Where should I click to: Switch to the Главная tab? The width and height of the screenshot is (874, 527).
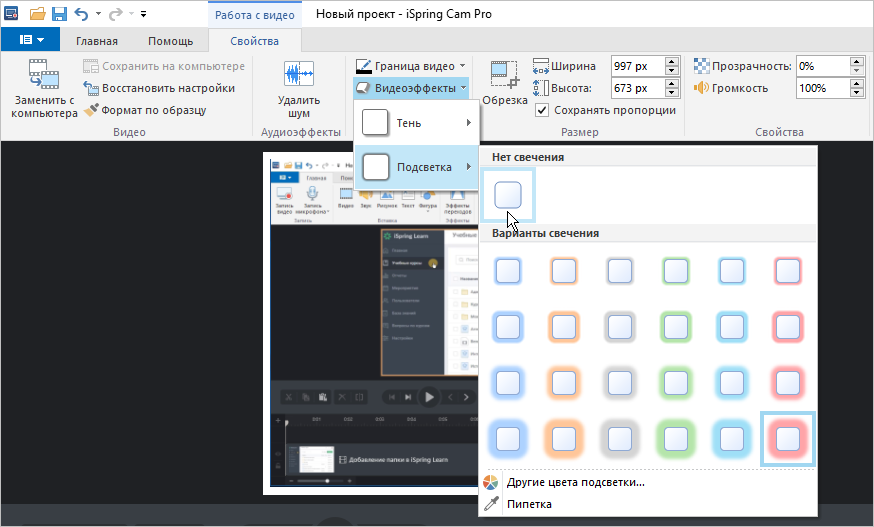click(97, 41)
